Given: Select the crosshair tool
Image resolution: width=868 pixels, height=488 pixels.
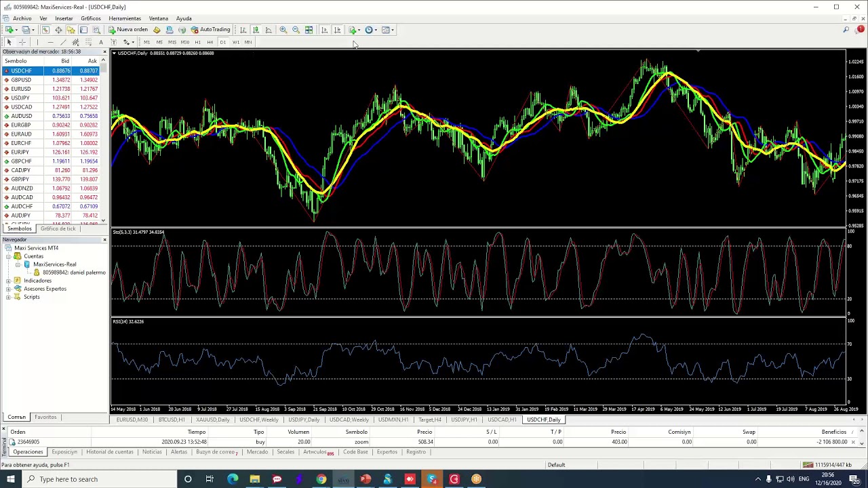Looking at the screenshot, I should 22,42.
